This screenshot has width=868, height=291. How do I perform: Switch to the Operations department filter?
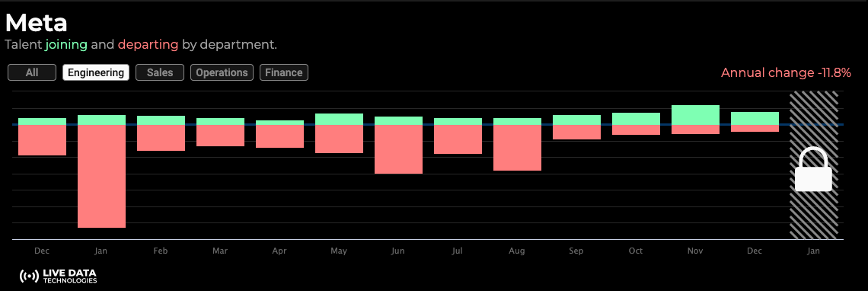click(x=222, y=72)
